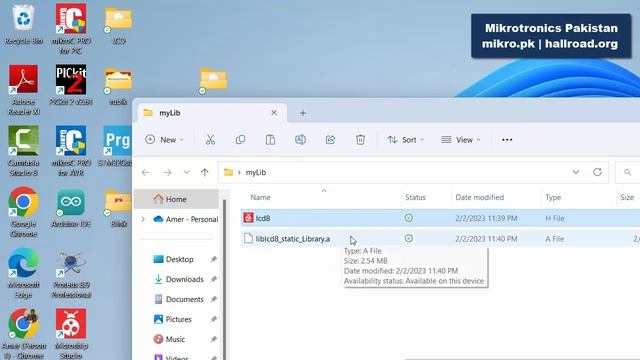Click the Delete trash icon in toolbar
Image resolution: width=640 pixels, height=360 pixels.
coord(360,140)
